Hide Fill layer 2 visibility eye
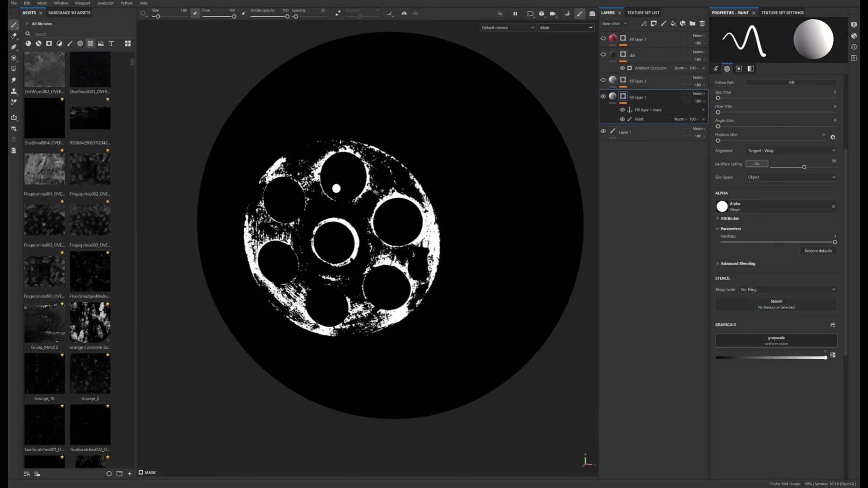Screen dimensions: 868x488 (603, 38)
